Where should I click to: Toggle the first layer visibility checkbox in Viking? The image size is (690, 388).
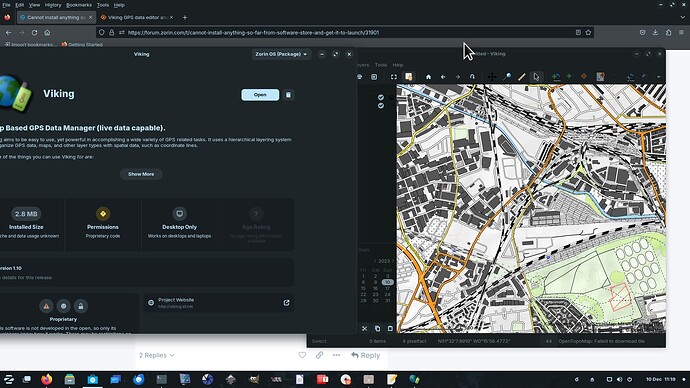point(381,97)
